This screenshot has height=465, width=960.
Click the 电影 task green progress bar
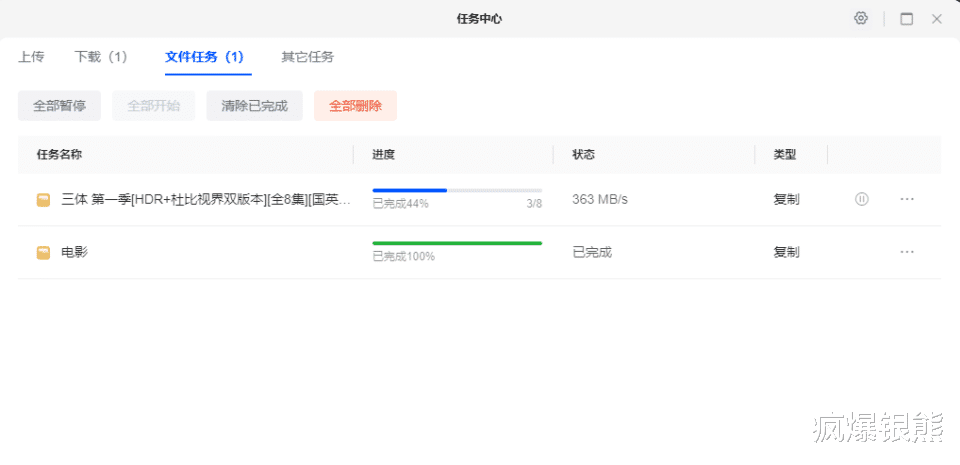pyautogui.click(x=456, y=243)
